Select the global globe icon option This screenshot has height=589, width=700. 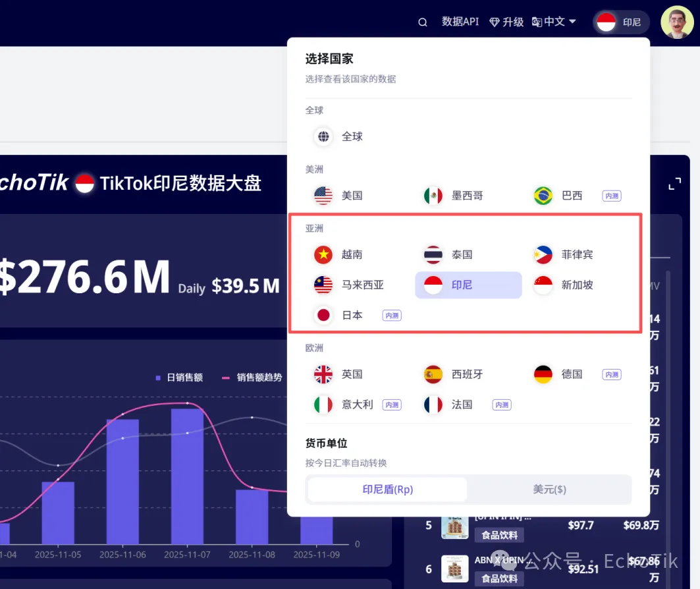tap(323, 136)
